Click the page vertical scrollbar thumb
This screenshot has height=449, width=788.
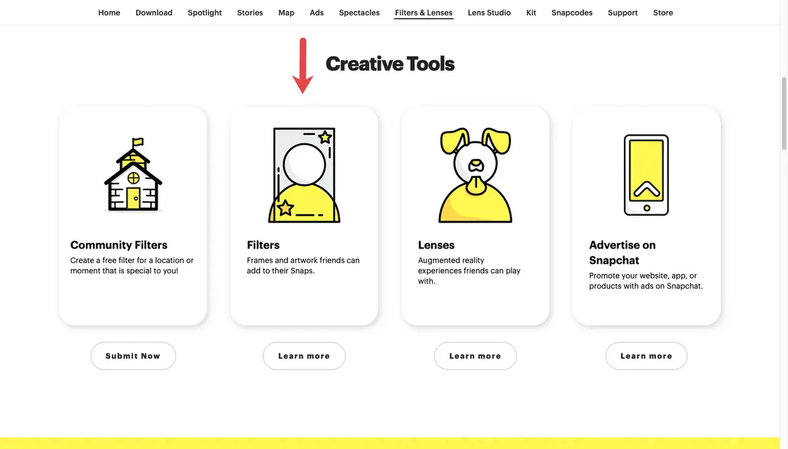pos(784,113)
